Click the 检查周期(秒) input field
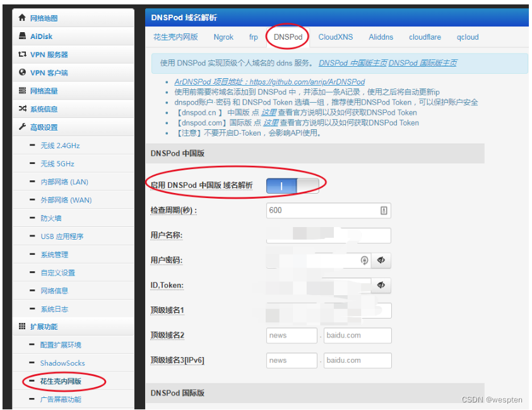This screenshot has width=532, height=410. [x=328, y=211]
